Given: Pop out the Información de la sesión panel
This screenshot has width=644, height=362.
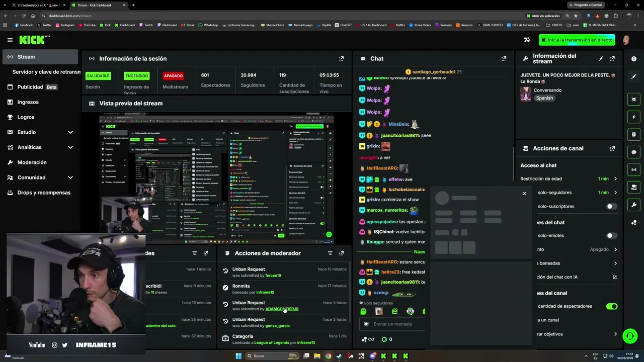Looking at the screenshot, I should (x=342, y=58).
